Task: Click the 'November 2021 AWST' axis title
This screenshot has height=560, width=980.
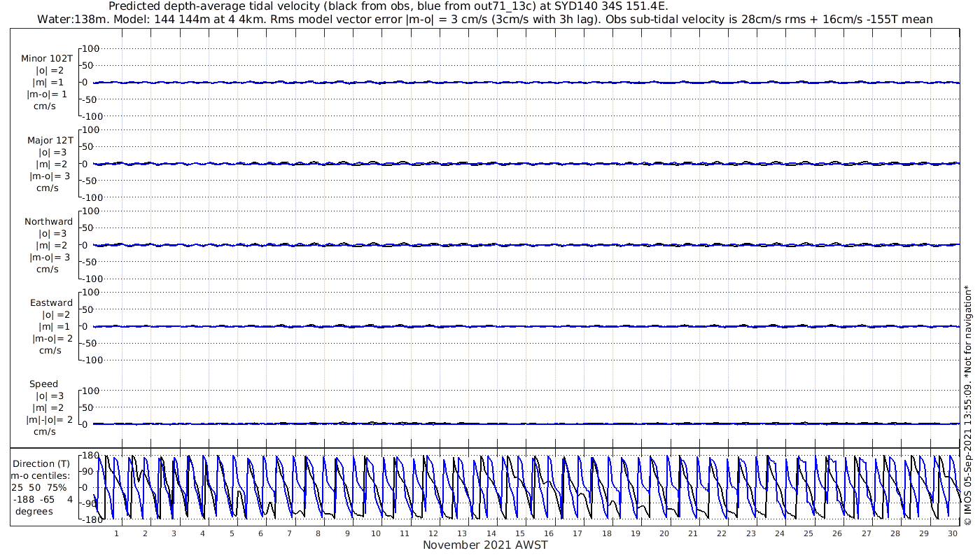Action: tap(485, 545)
